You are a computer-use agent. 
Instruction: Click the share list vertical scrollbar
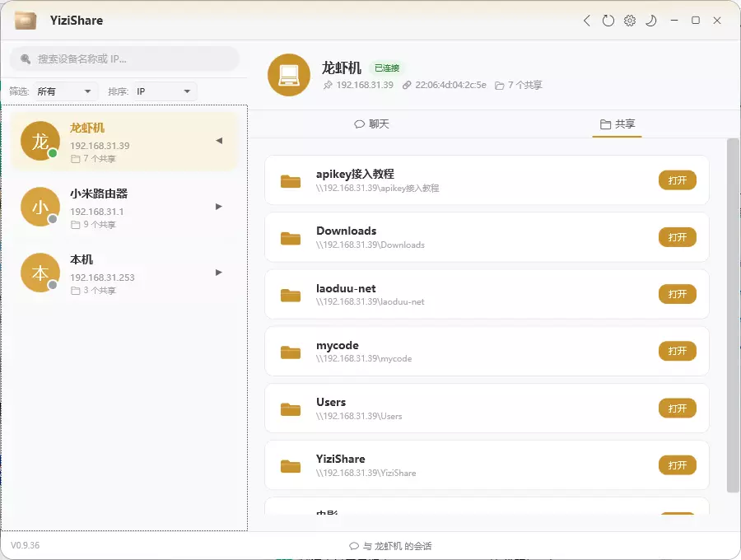click(733, 315)
